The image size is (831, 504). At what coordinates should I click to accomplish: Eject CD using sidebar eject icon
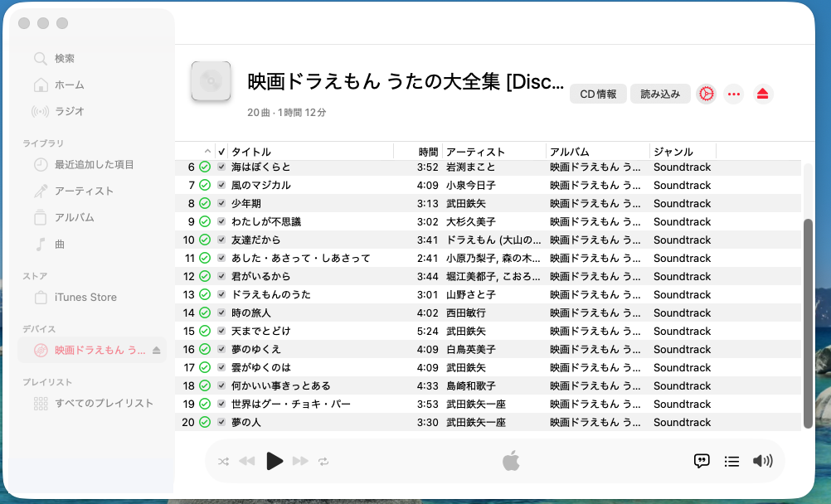coord(157,351)
